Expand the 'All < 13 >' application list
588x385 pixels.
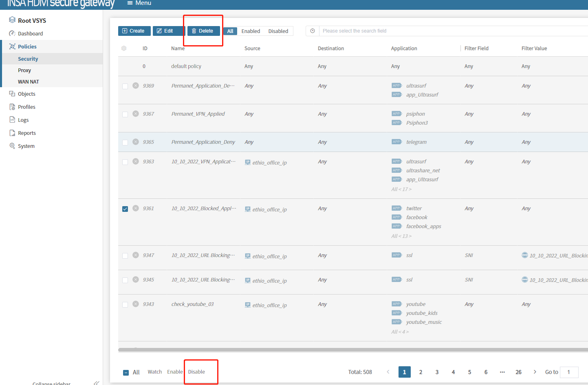click(401, 236)
